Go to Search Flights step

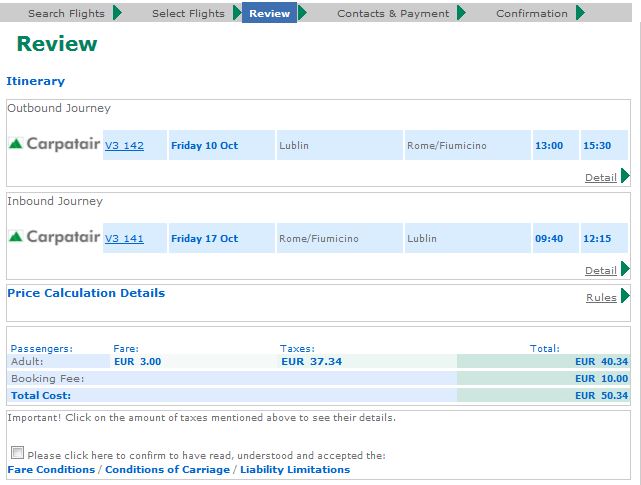coord(66,13)
